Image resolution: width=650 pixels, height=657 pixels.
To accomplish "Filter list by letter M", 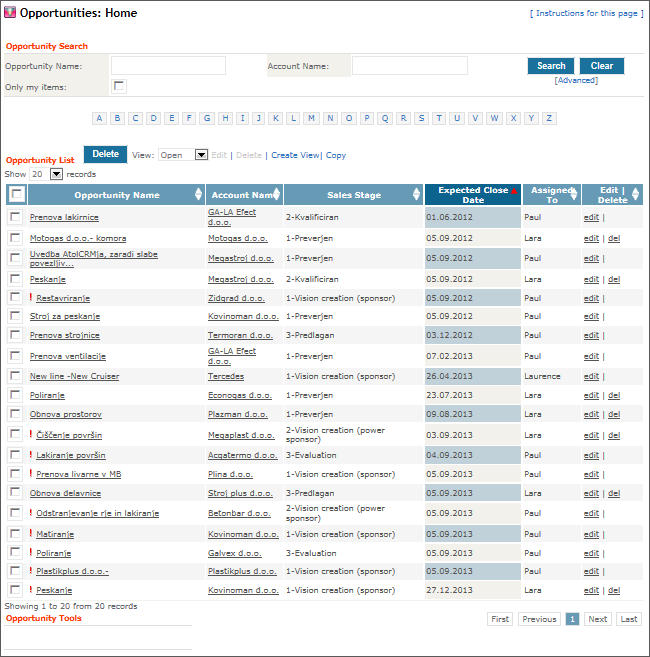I will [x=312, y=118].
